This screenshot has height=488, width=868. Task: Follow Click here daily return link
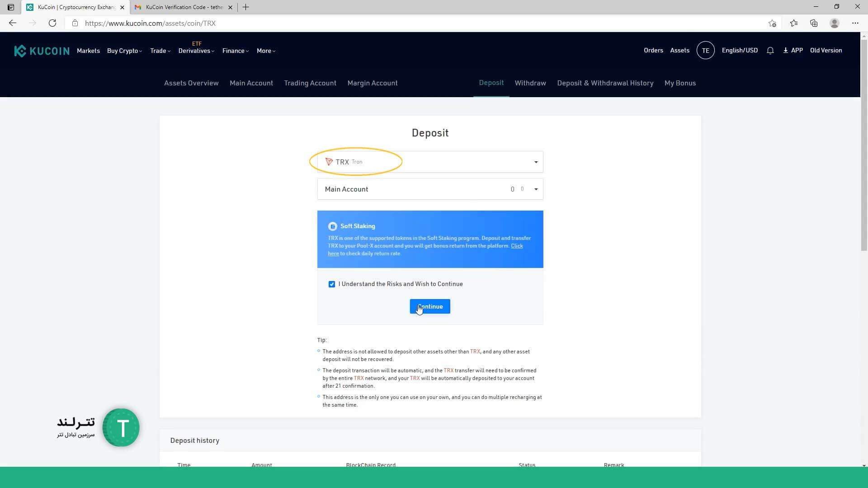coord(517,246)
